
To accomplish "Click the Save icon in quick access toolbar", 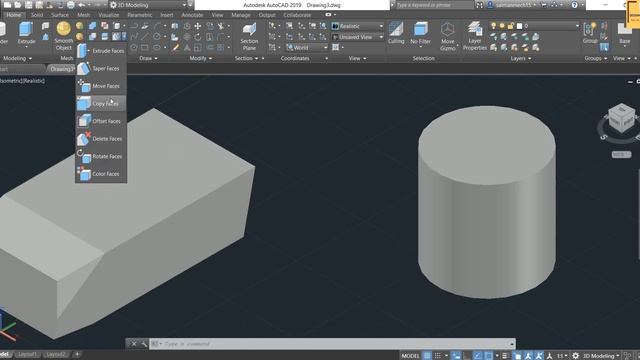I will click(x=28, y=5).
